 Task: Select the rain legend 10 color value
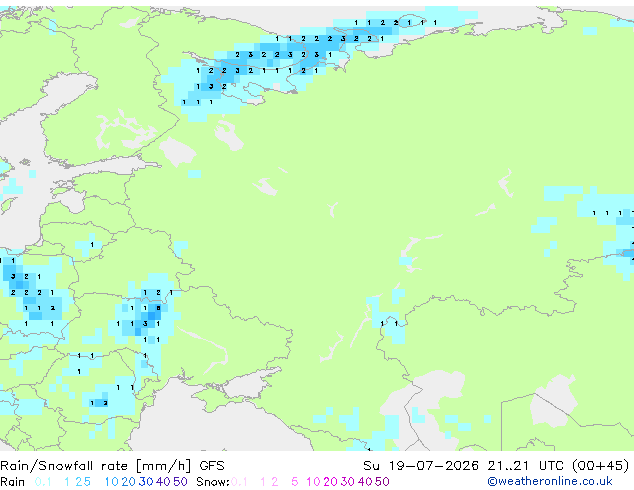click(x=112, y=482)
